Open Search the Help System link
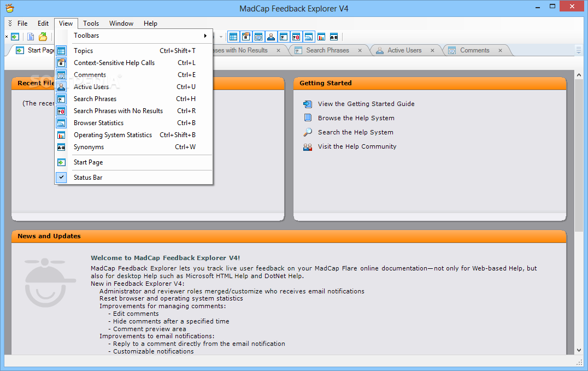Image resolution: width=588 pixels, height=371 pixels. 356,132
